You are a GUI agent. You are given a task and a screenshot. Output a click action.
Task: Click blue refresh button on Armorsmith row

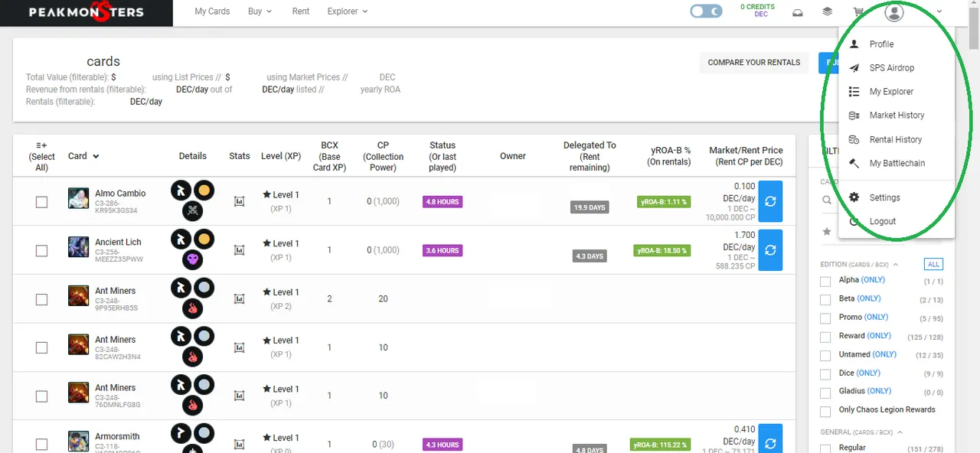coord(770,439)
